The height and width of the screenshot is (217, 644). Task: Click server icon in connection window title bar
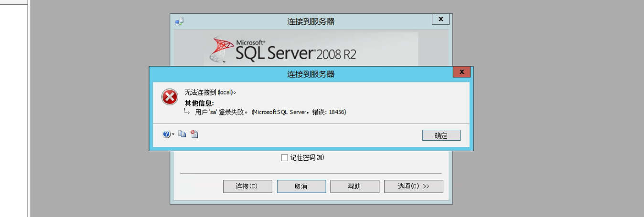(x=179, y=21)
